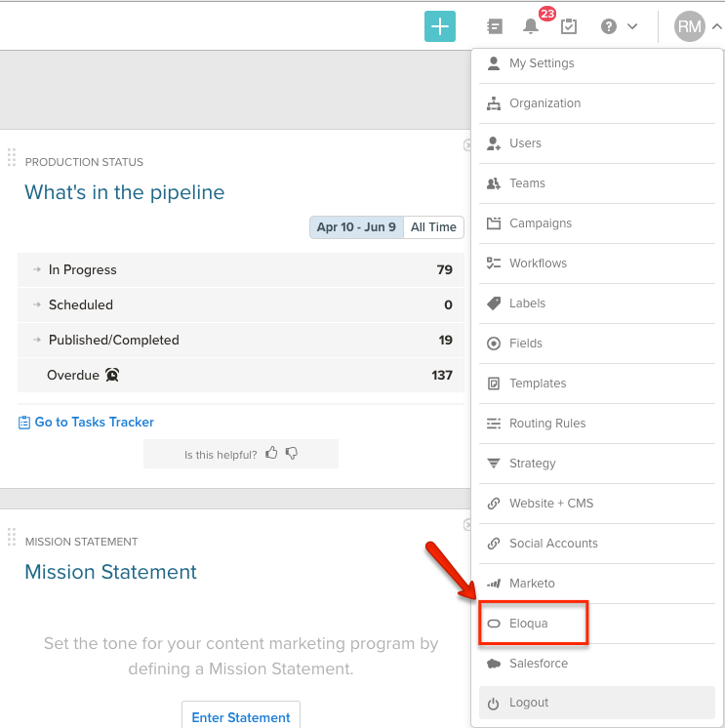Click the Enter Statement button
The height and width of the screenshot is (728, 725).
241,716
